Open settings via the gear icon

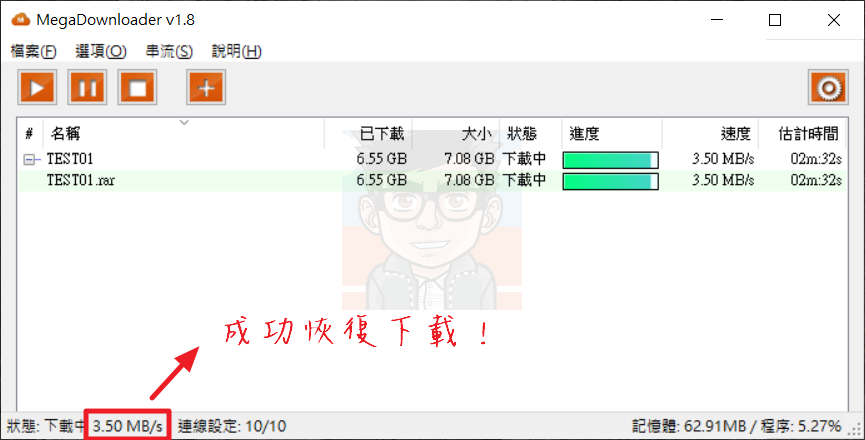click(x=828, y=87)
